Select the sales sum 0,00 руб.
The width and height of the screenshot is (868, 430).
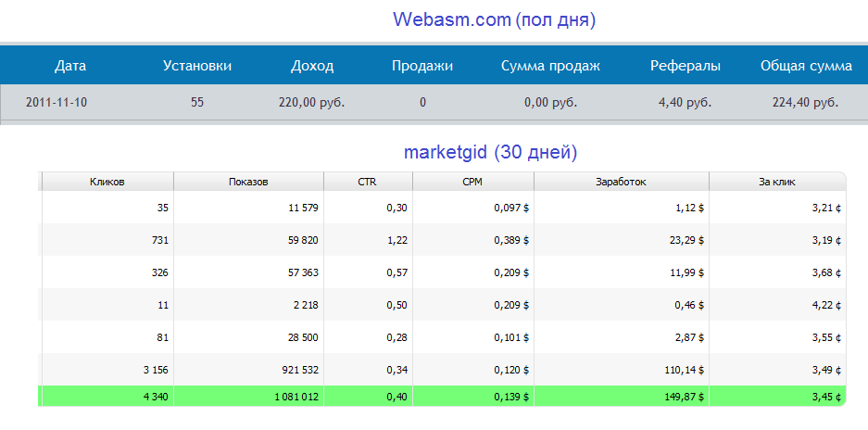point(550,103)
